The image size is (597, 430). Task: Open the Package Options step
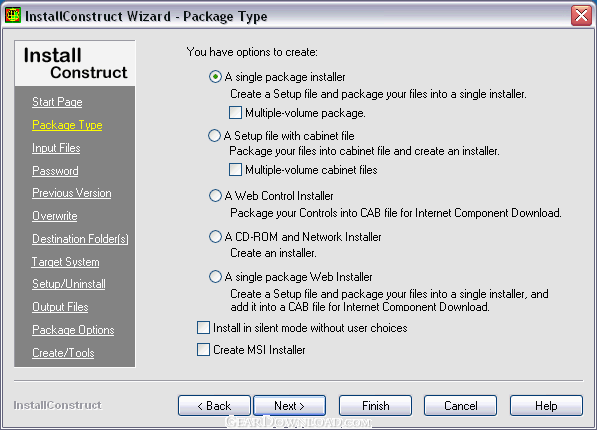tap(73, 330)
